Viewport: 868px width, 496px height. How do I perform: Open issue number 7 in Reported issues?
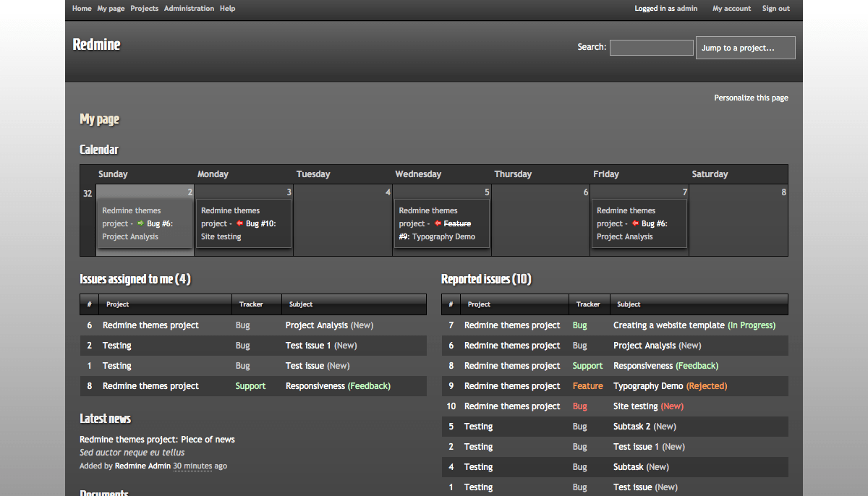coord(451,325)
